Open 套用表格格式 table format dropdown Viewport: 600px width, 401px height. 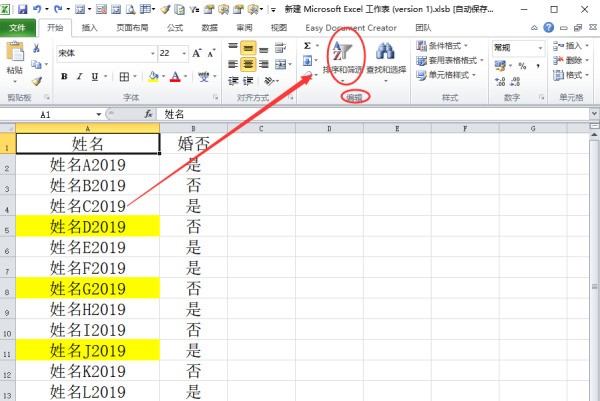click(x=450, y=60)
